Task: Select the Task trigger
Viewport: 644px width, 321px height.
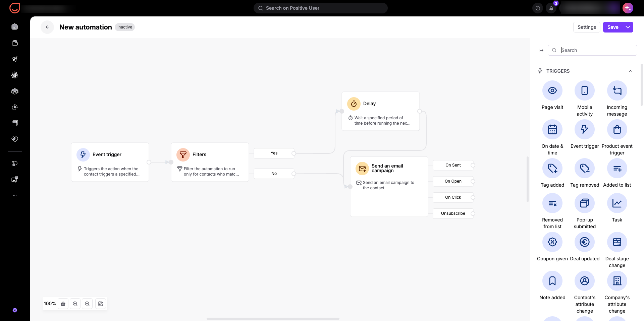Action: 617,203
